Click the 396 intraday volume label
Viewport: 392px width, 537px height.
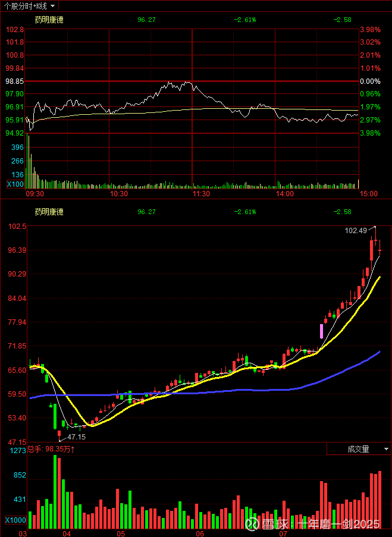pos(17,147)
